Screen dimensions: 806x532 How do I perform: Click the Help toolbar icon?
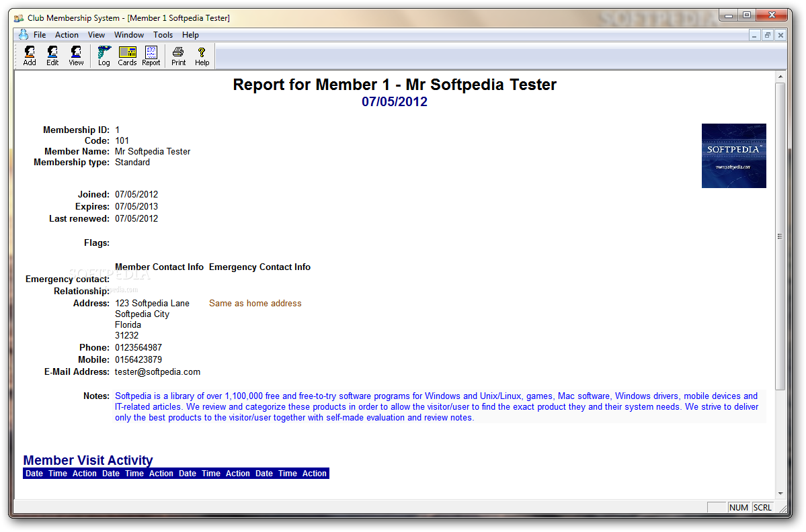(x=202, y=56)
